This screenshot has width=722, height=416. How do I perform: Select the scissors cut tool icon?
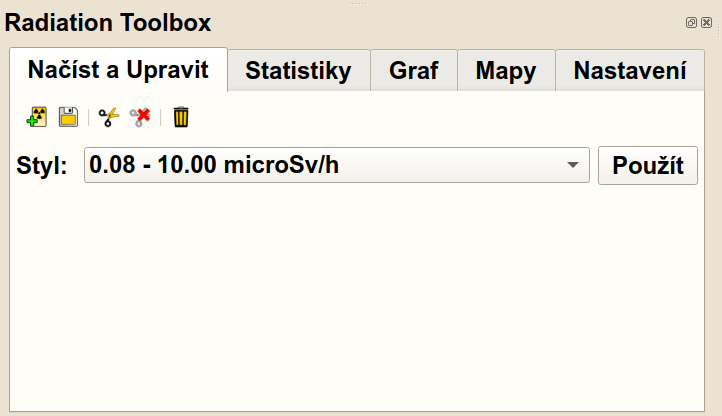click(108, 117)
